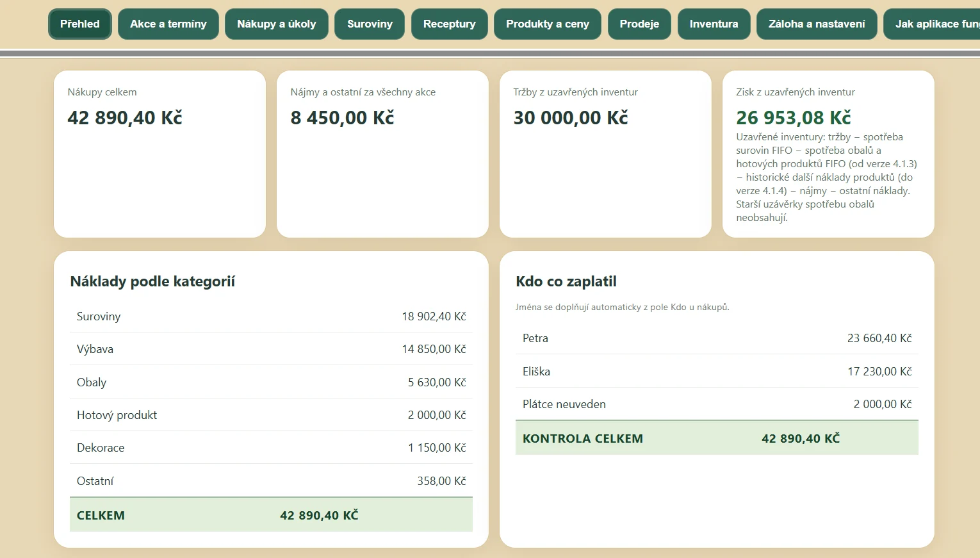Click the profit formula description text
980x558 pixels.
(x=826, y=177)
